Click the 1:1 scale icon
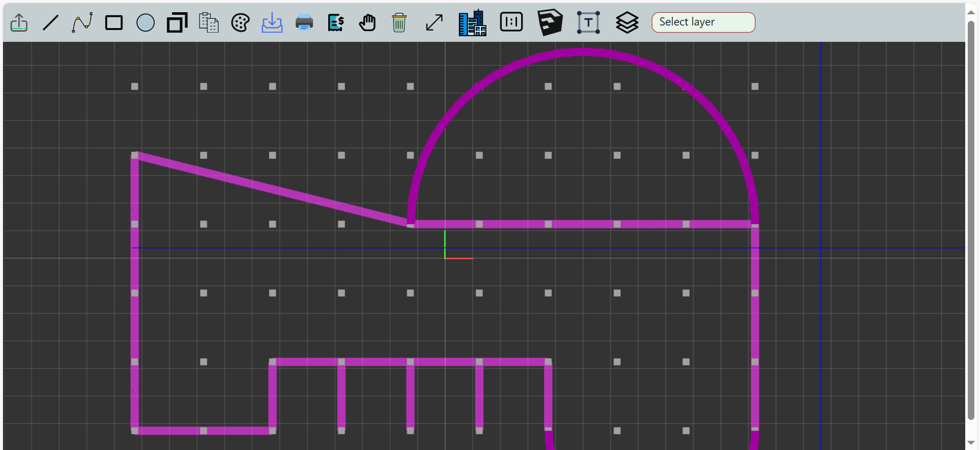 pyautogui.click(x=511, y=22)
